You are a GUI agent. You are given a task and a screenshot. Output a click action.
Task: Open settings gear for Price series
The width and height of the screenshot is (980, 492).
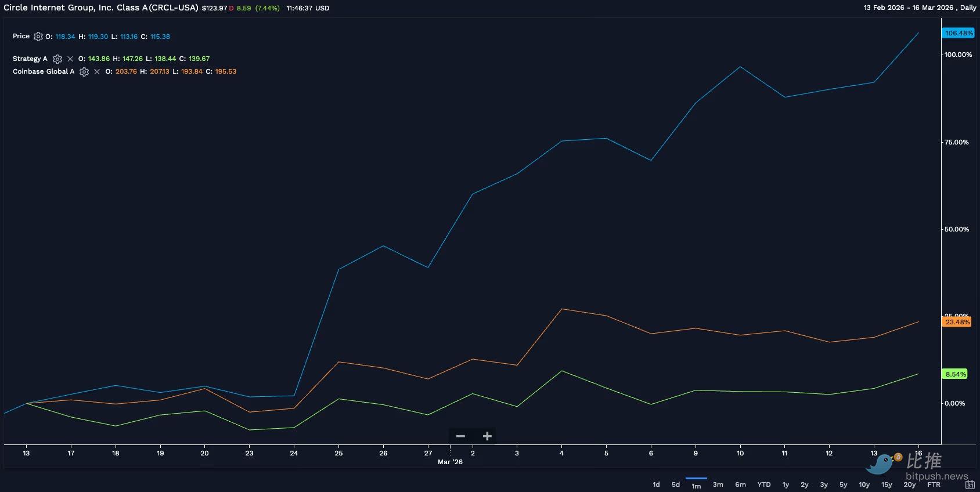(x=38, y=37)
